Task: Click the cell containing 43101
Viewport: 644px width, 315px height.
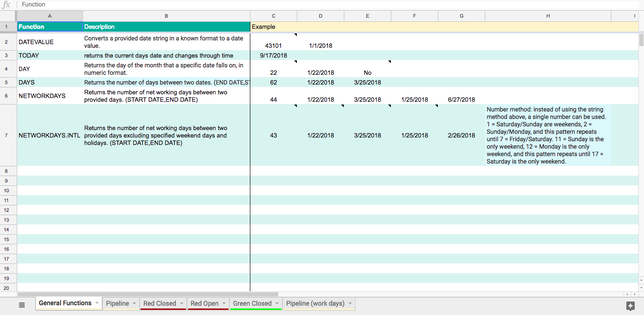Action: [274, 42]
